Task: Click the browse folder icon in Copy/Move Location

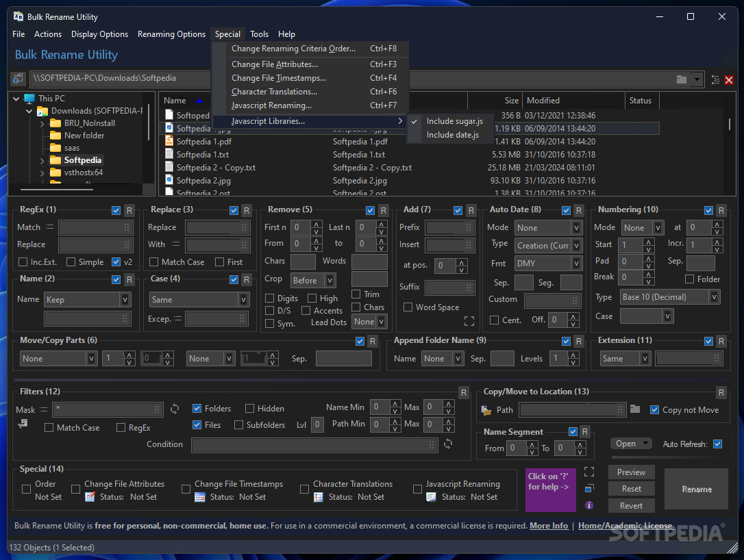Action: pos(635,409)
